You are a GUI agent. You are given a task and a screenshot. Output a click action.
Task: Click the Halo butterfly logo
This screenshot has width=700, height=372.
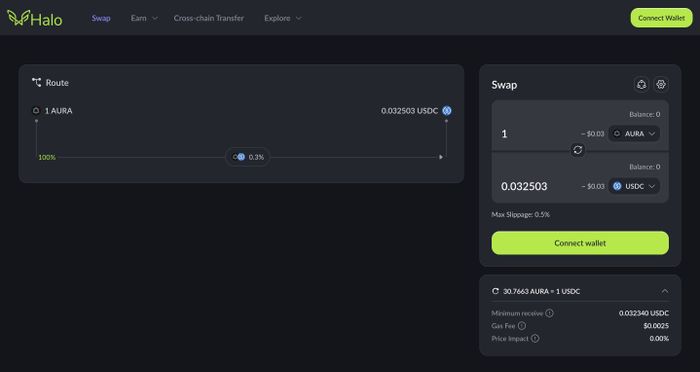(x=18, y=18)
